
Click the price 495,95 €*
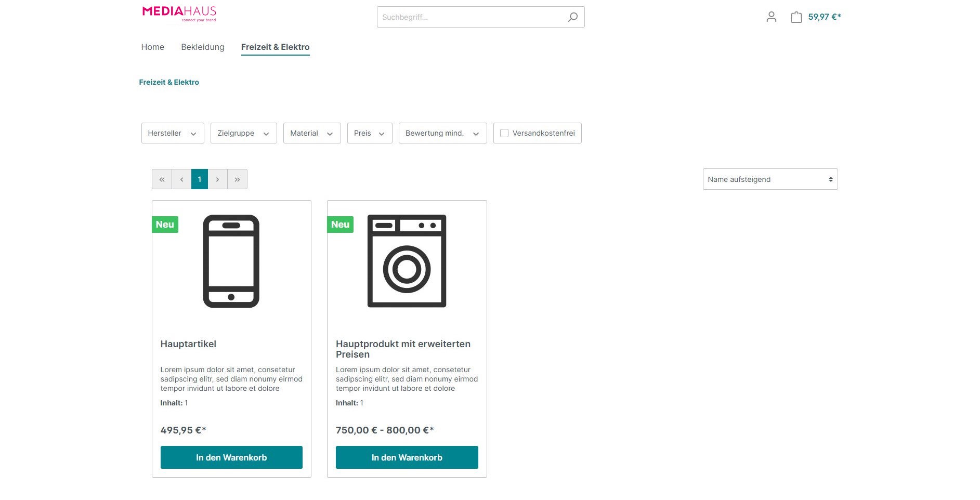pyautogui.click(x=184, y=430)
